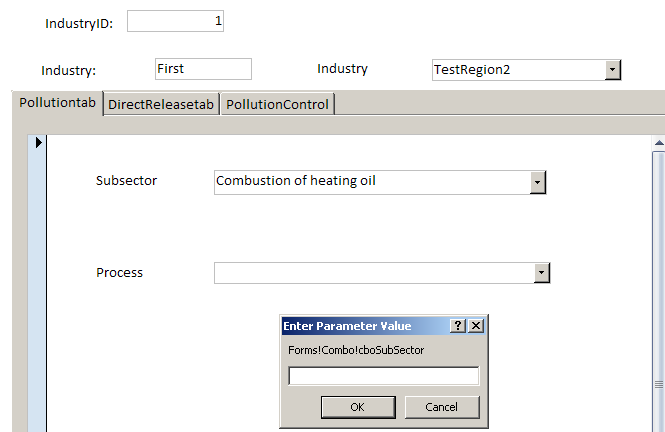Image resolution: width=665 pixels, height=432 pixels.
Task: Click the record selector arrow
Action: click(39, 143)
